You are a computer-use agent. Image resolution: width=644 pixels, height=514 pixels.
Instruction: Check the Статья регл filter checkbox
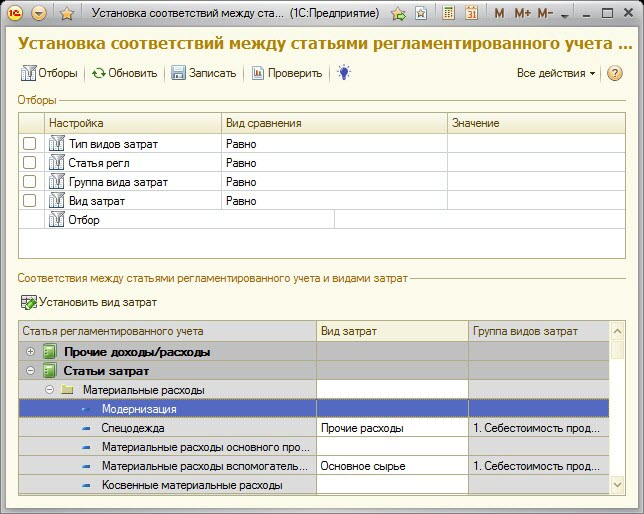(30, 163)
